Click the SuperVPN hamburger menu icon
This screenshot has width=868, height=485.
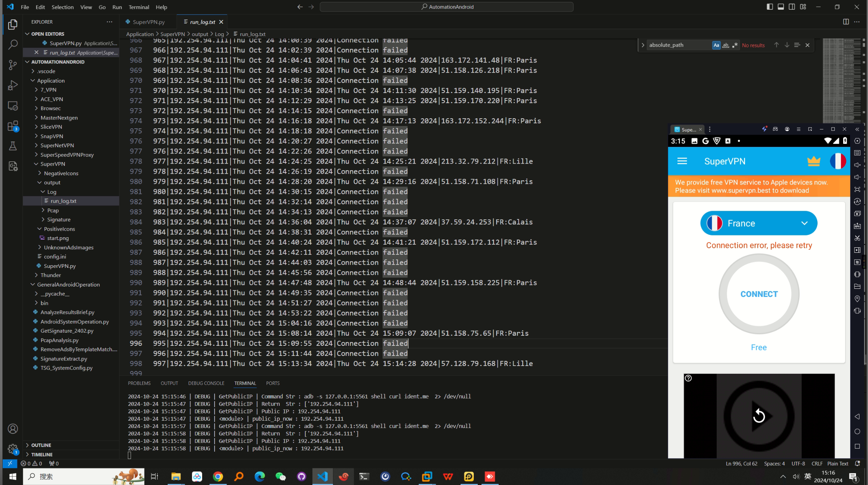[682, 161]
